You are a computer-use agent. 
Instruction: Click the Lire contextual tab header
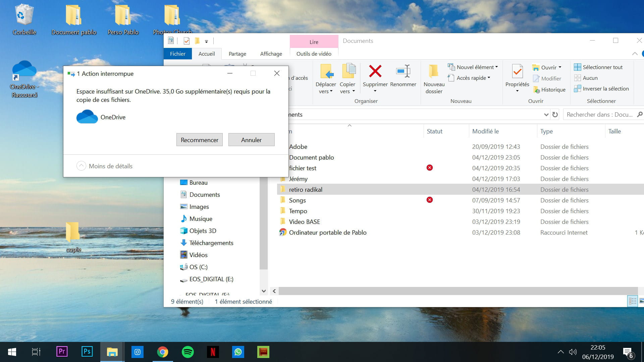314,42
